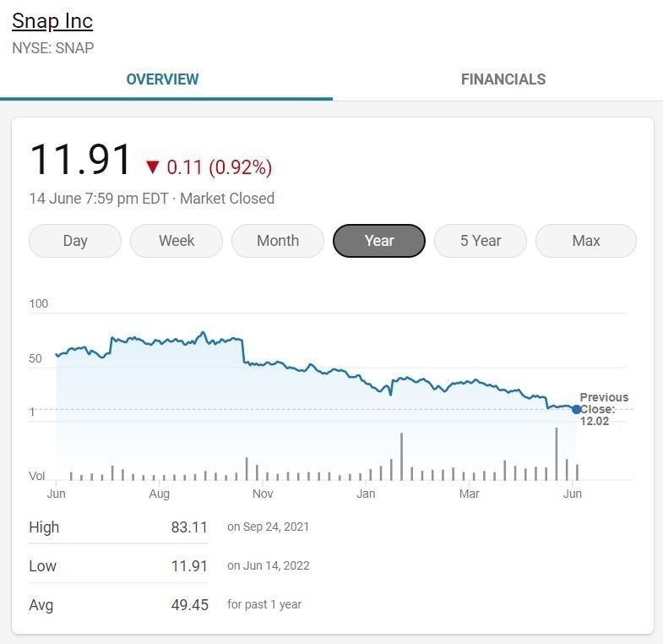This screenshot has height=644, width=663.
Task: Click the blue current price dot on chart
Action: point(576,409)
